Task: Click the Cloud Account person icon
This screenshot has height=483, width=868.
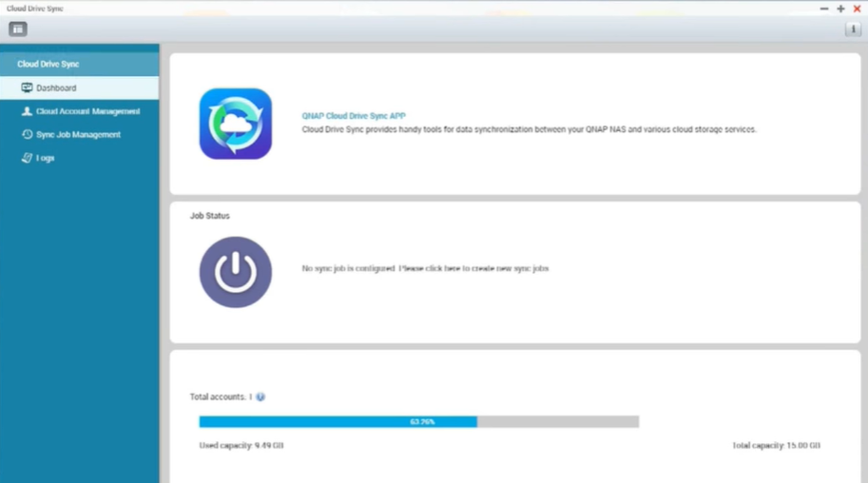Action: click(27, 111)
